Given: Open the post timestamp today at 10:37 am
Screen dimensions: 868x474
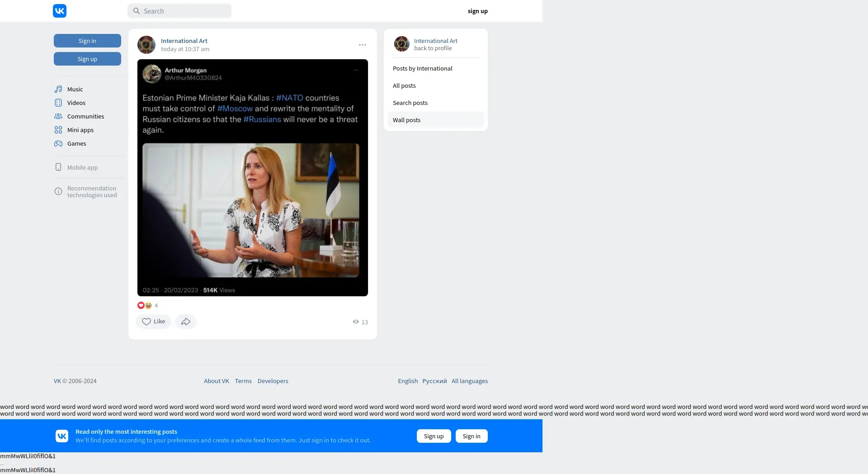Looking at the screenshot, I should (185, 49).
